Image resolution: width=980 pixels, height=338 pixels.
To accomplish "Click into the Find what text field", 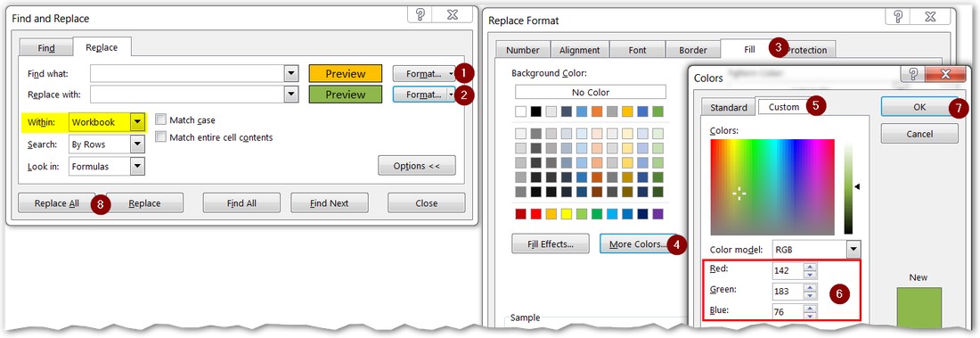I will tap(187, 74).
